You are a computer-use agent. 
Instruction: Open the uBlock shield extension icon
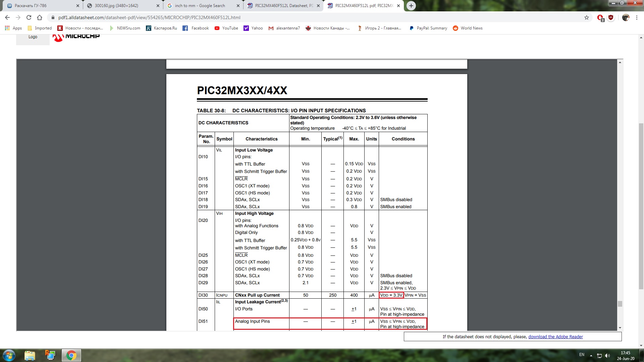[x=611, y=17]
